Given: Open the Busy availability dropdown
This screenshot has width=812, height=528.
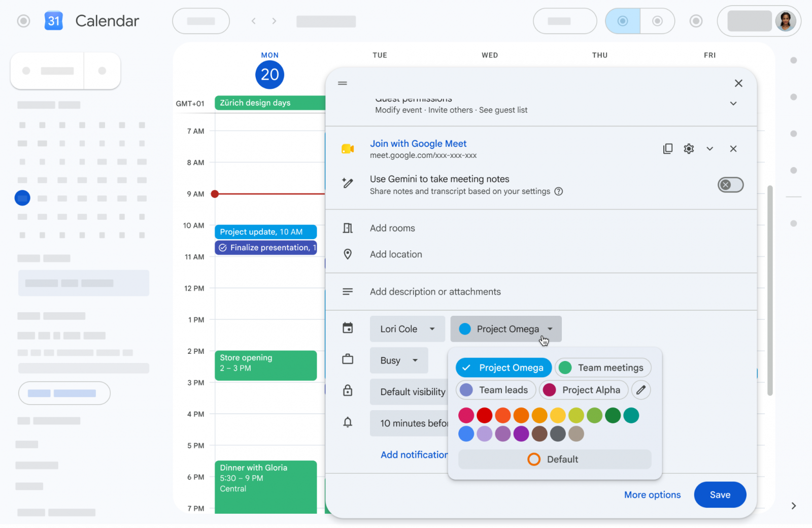Looking at the screenshot, I should point(399,360).
